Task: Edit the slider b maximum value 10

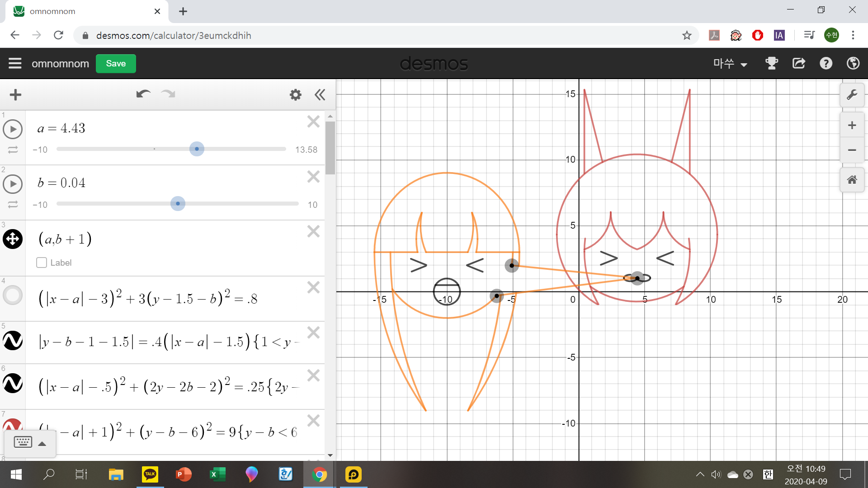Action: [x=312, y=205]
